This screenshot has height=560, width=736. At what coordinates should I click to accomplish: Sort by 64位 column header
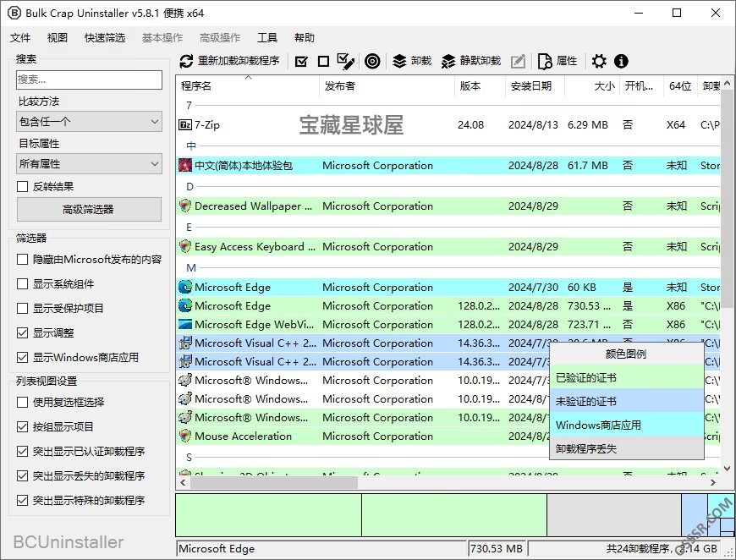pos(680,86)
